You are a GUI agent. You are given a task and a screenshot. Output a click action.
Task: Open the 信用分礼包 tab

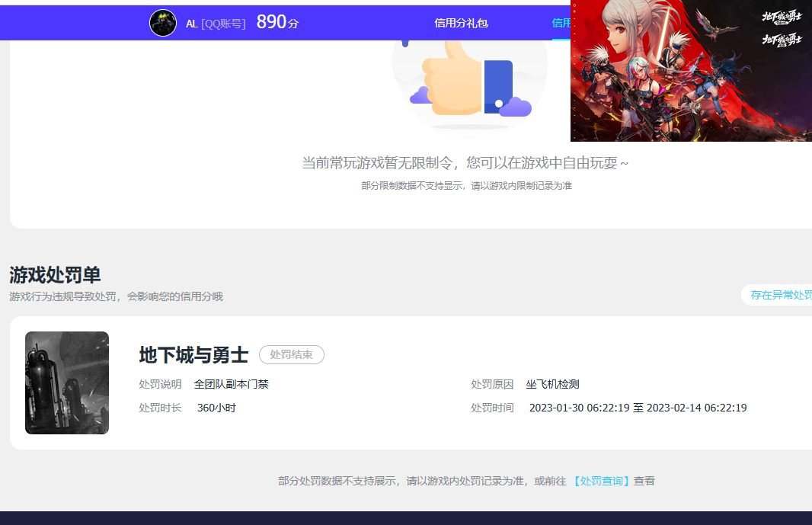point(461,23)
